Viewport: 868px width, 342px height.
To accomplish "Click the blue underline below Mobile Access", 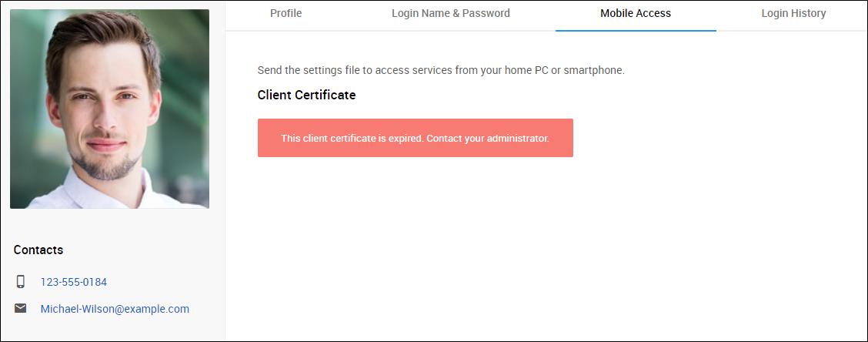I will (x=635, y=30).
